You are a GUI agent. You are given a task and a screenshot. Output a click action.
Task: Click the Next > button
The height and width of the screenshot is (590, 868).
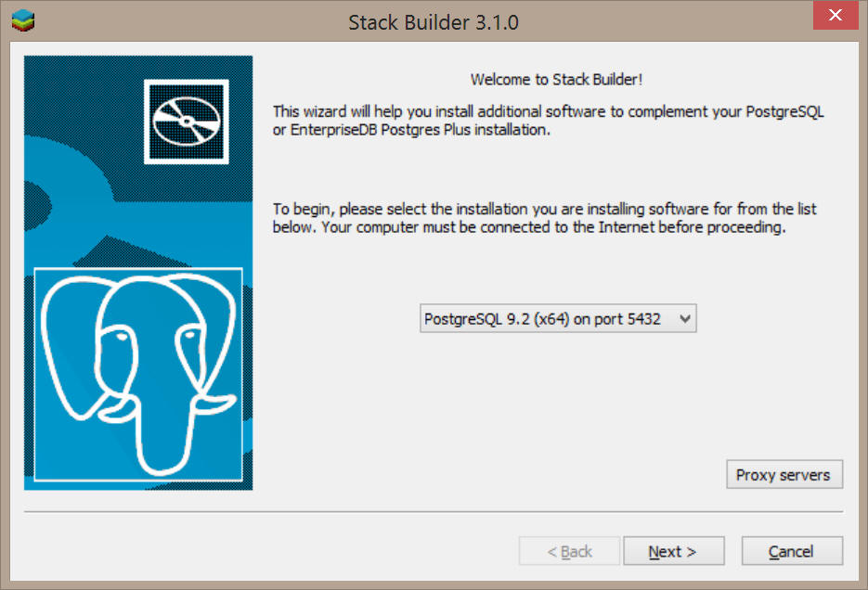[674, 551]
